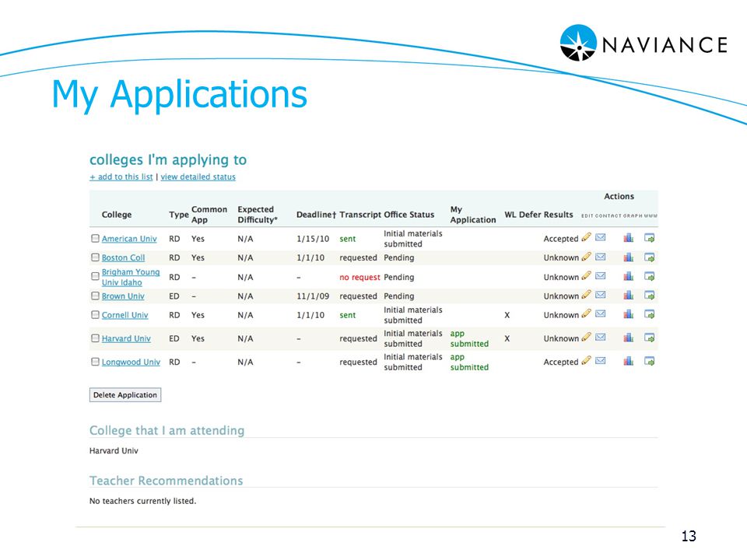Click the Naviance compass logo
Screen dimensions: 747x560
578,43
